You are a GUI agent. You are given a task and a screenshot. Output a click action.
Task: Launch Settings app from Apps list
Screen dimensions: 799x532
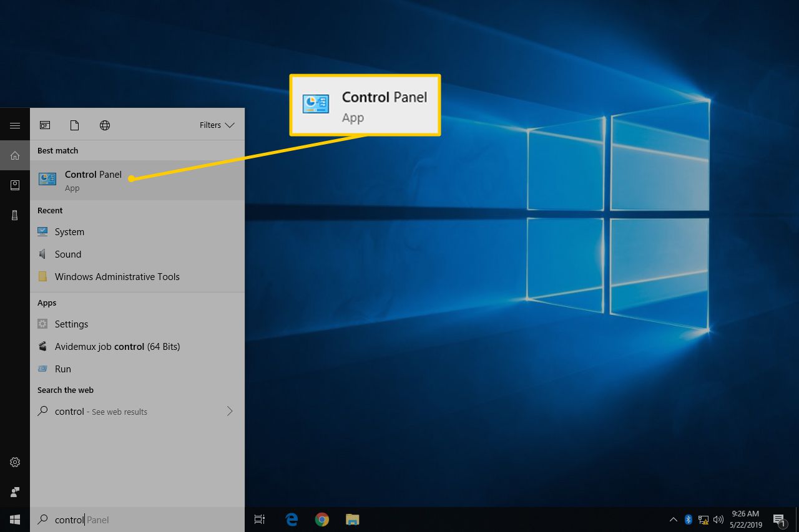coord(137,324)
